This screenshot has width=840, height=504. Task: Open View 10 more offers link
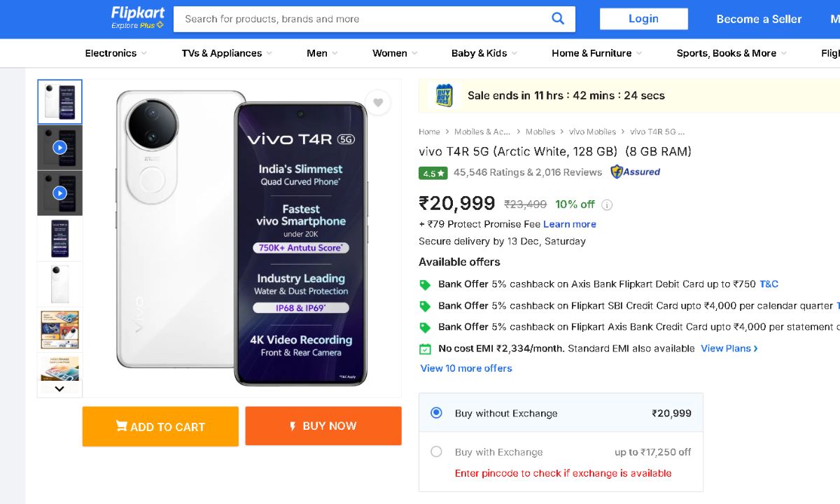tap(466, 368)
